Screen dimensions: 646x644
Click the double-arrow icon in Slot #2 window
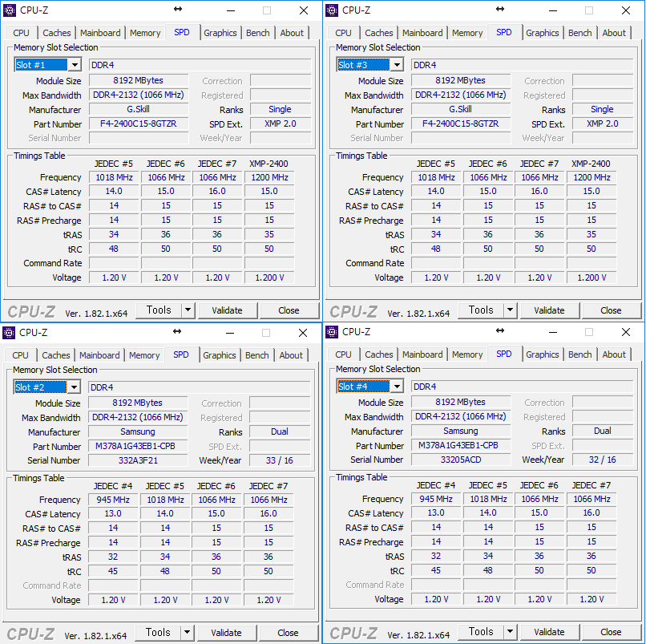[177, 331]
